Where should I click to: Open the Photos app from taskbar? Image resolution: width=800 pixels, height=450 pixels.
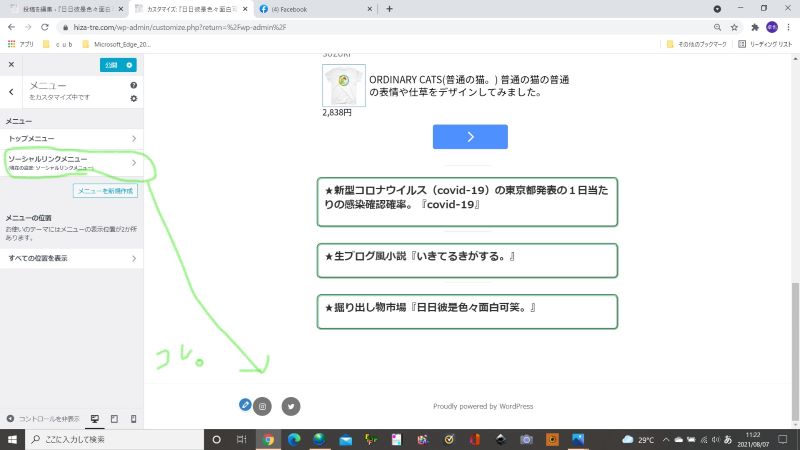tap(578, 439)
